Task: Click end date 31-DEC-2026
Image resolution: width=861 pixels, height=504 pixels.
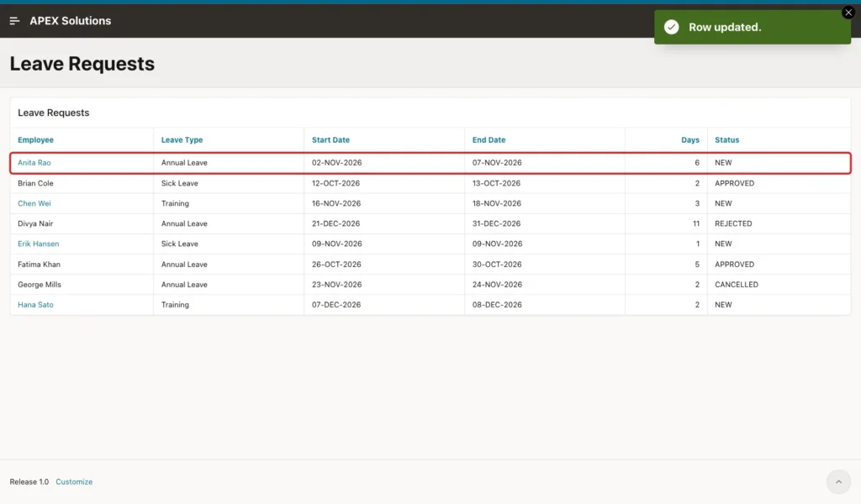Action: [496, 223]
